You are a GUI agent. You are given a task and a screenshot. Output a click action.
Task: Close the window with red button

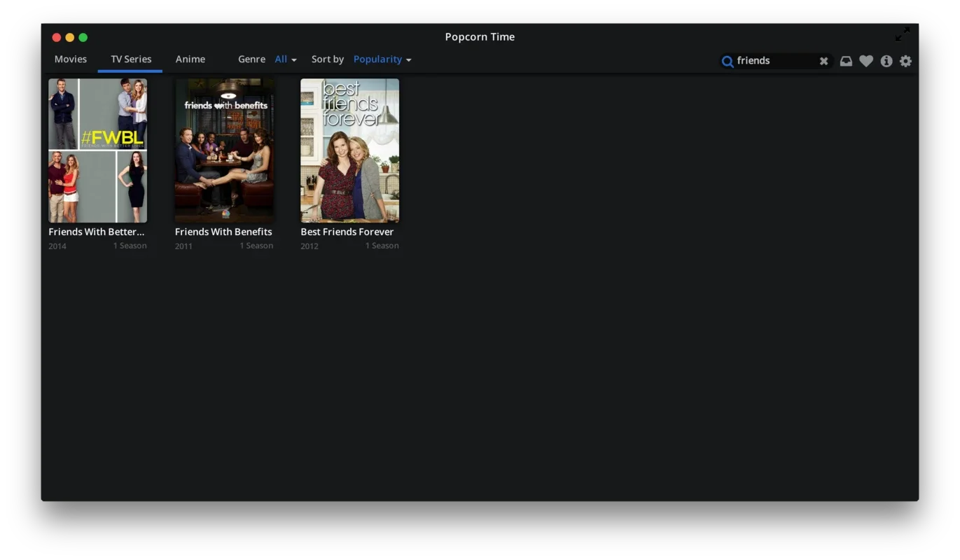57,37
